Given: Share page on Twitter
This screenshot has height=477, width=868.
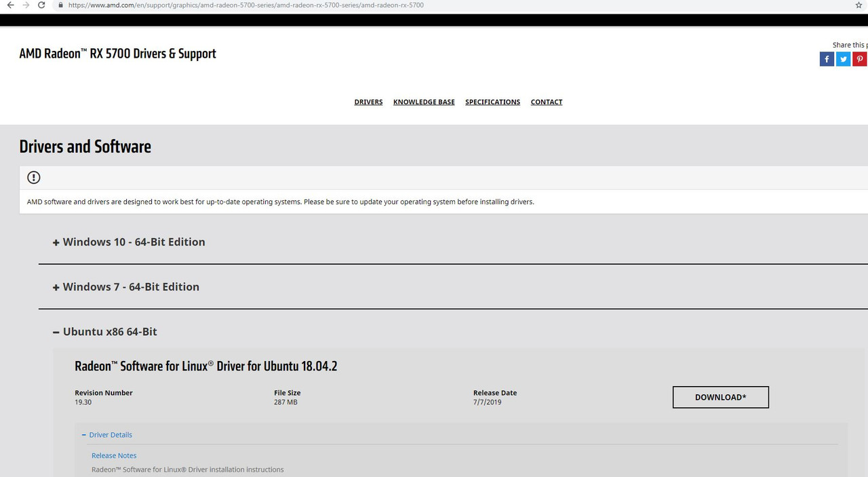Looking at the screenshot, I should [843, 59].
